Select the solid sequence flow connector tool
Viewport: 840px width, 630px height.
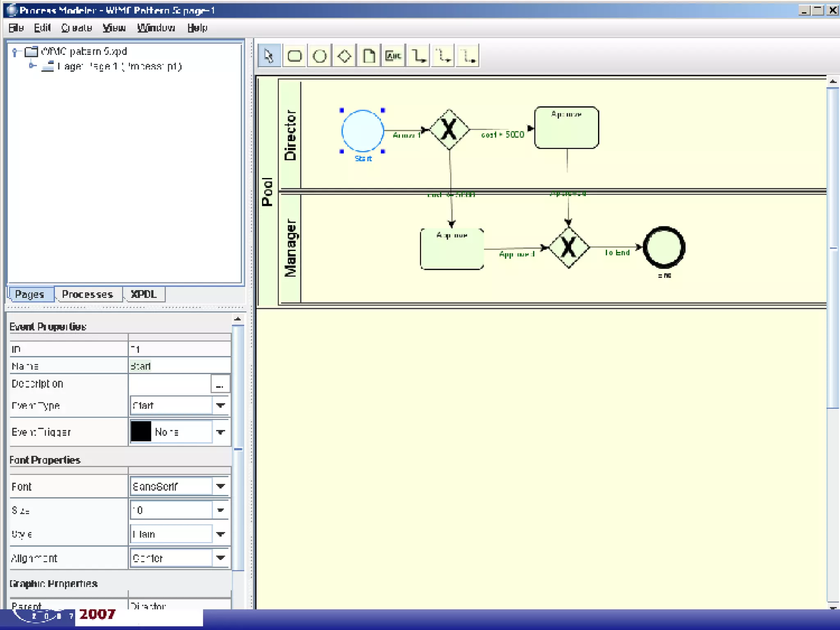tap(418, 56)
